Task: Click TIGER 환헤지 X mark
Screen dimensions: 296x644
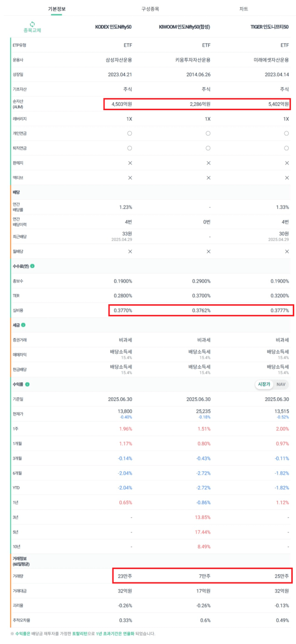Action: pyautogui.click(x=287, y=163)
